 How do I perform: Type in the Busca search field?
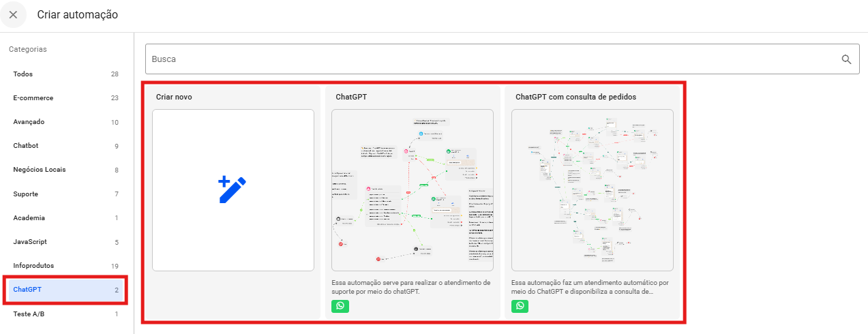491,59
